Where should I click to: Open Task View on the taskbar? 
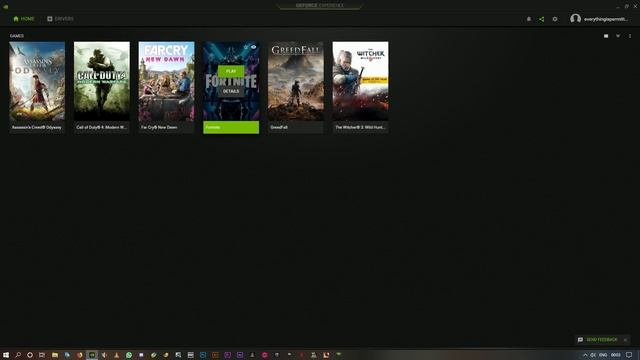[42, 355]
